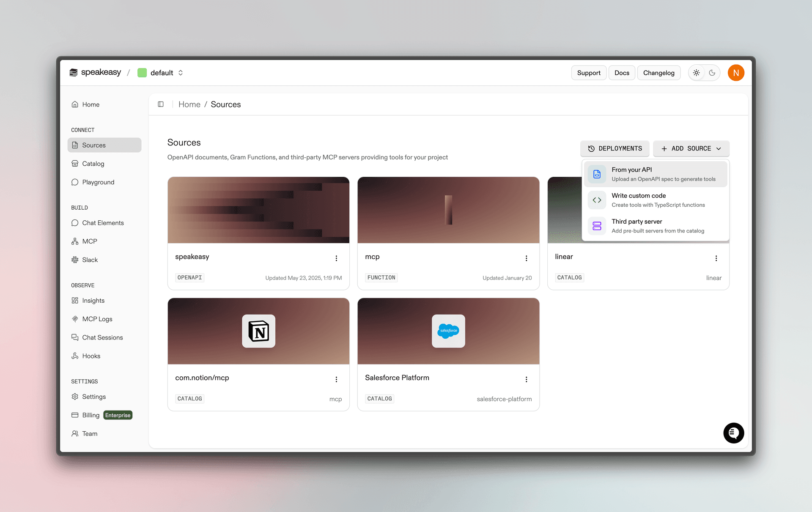Open the Insights panel
The width and height of the screenshot is (812, 512).
point(93,300)
